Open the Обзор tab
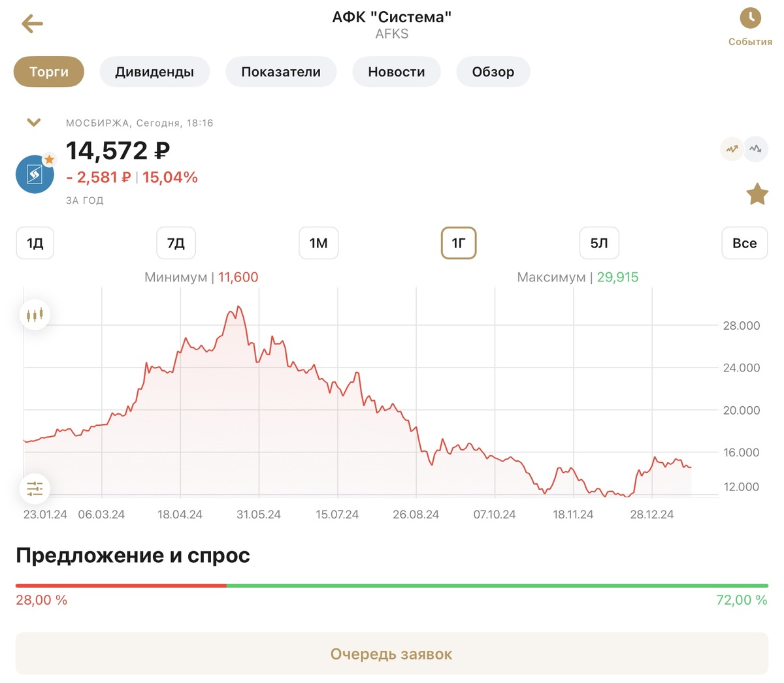This screenshot has width=784, height=683. coord(493,72)
